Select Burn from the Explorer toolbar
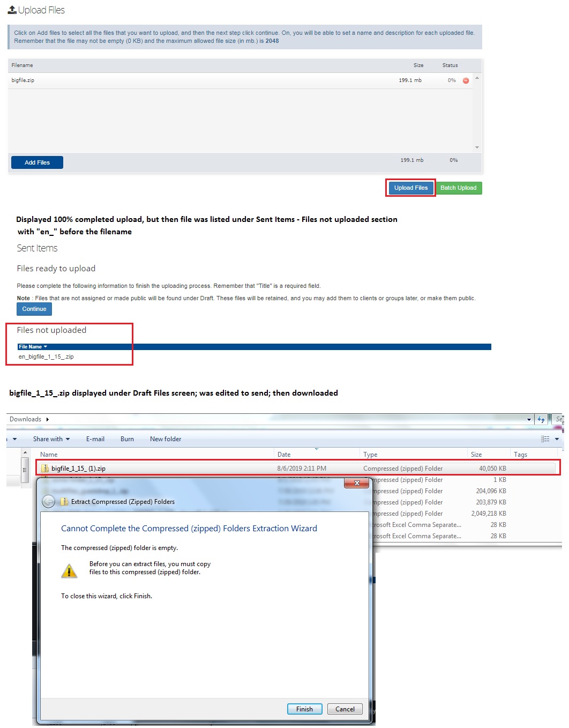Image resolution: width=569 pixels, height=728 pixels. pos(127,439)
